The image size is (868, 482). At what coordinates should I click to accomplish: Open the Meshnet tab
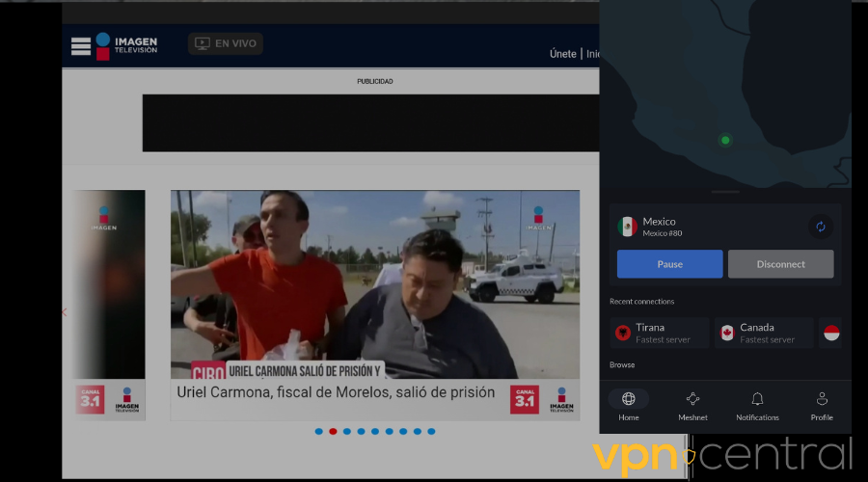click(x=692, y=406)
